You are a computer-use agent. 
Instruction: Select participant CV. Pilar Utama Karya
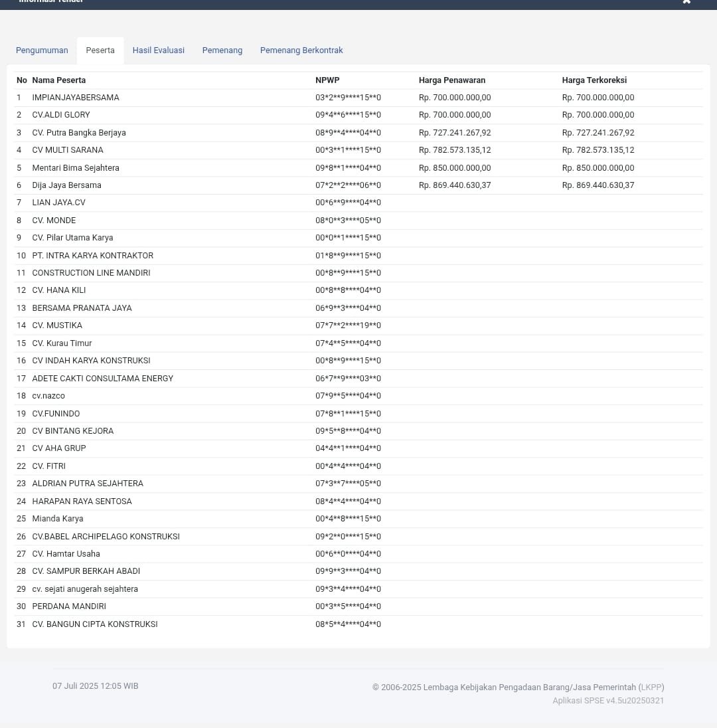(x=72, y=238)
